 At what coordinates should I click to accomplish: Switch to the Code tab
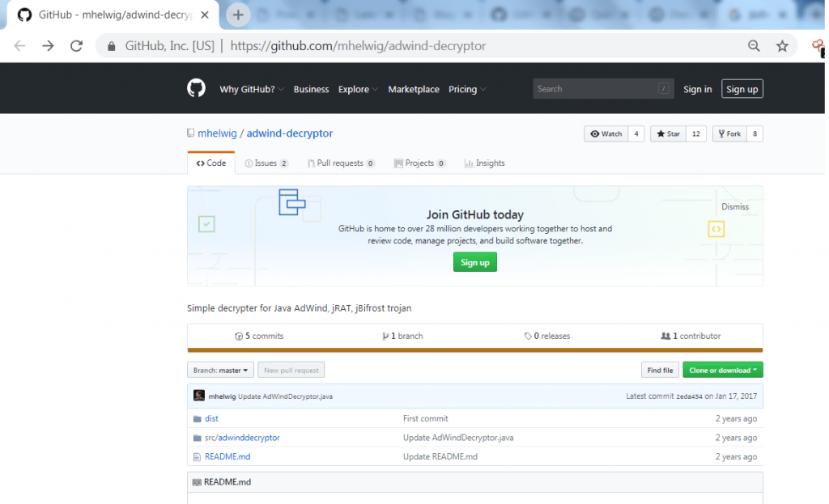tap(211, 163)
